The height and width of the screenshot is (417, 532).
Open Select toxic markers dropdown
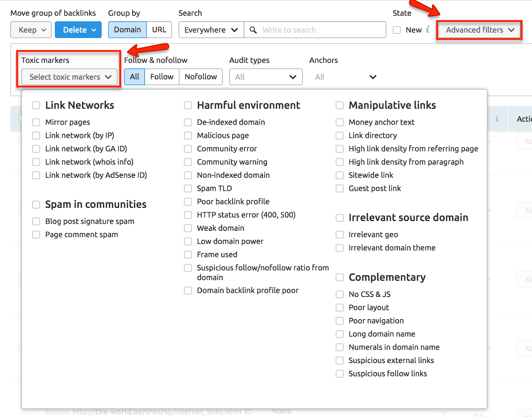coord(69,77)
